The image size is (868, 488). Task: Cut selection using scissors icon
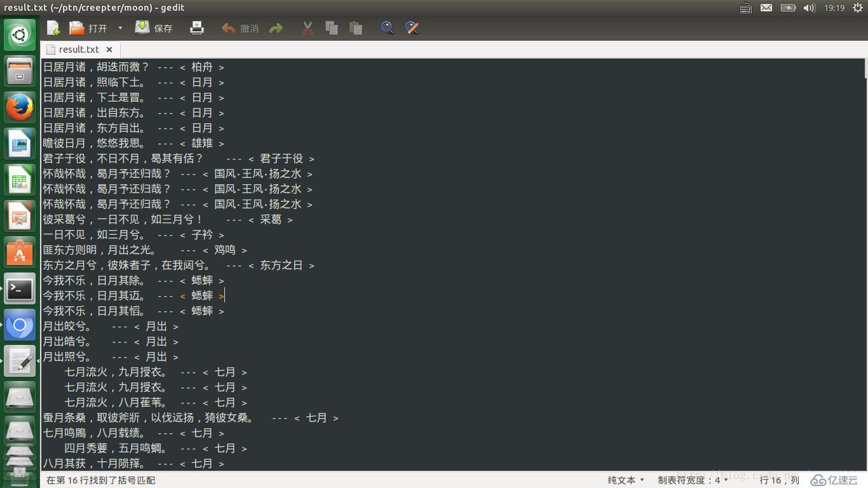pos(308,28)
